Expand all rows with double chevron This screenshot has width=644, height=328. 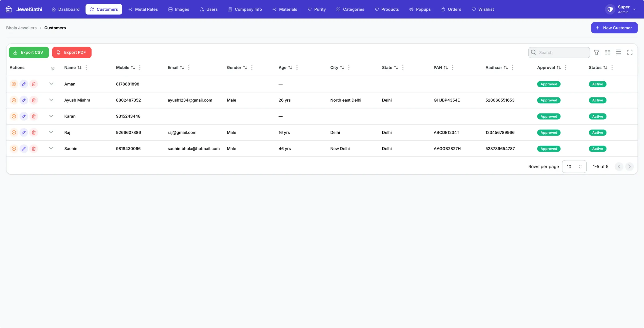coord(53,68)
